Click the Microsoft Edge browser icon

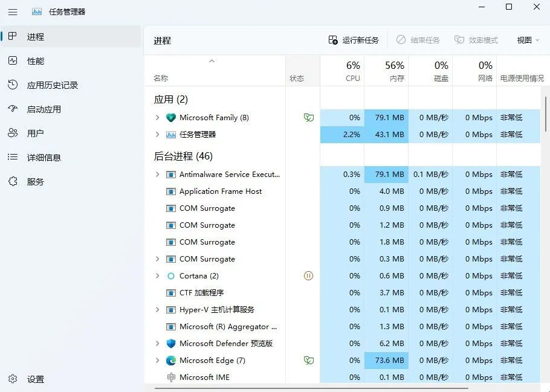pos(171,361)
